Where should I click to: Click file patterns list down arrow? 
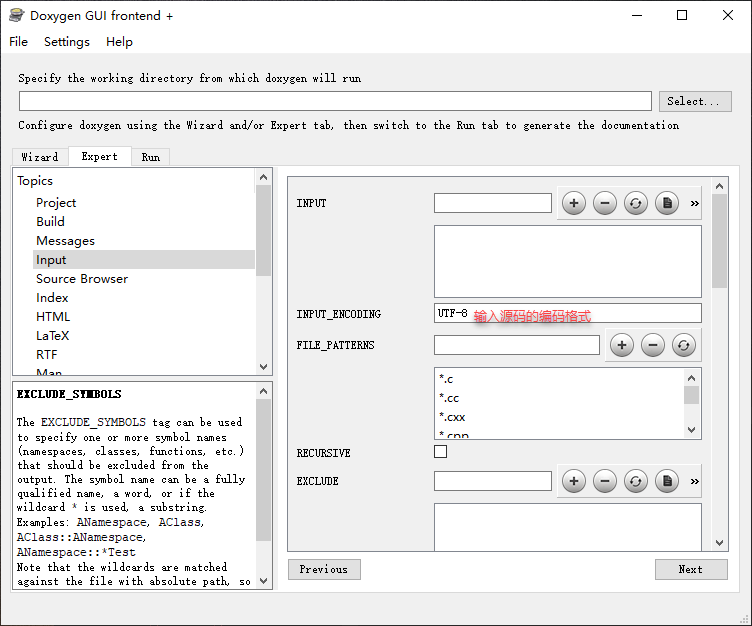click(691, 430)
